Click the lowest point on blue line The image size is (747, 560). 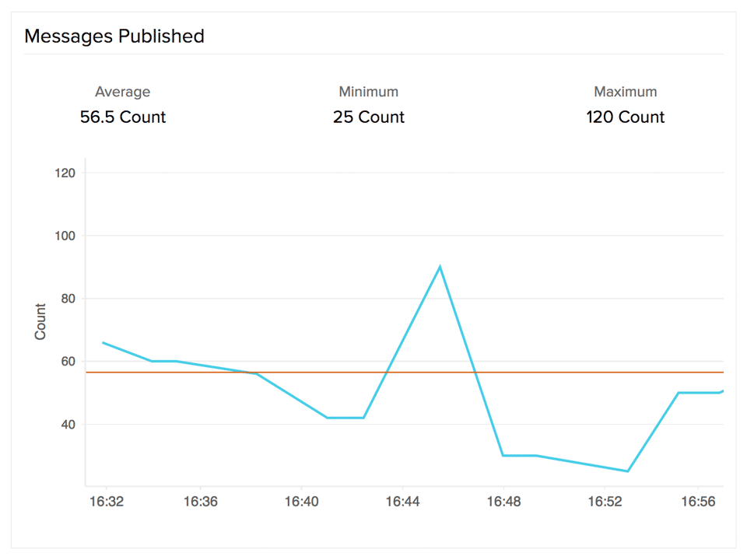tap(627, 471)
